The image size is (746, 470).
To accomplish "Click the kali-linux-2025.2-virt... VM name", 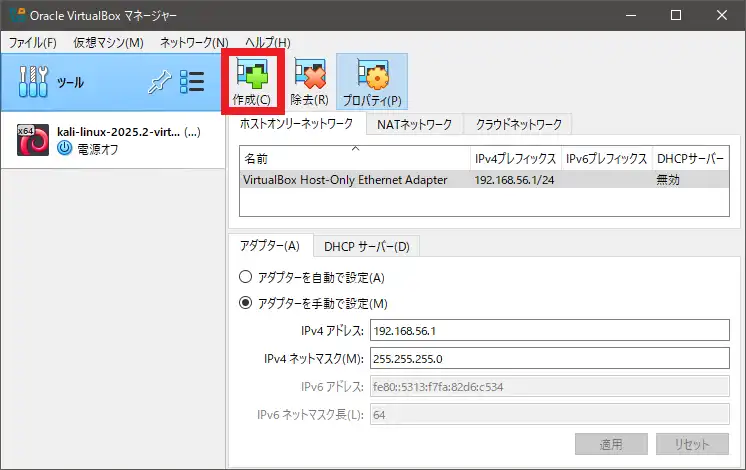I will click(x=118, y=132).
